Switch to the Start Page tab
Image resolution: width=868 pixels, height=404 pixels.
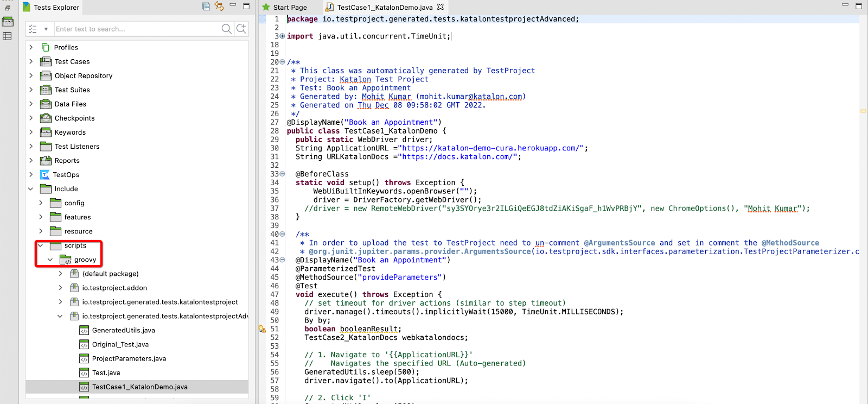(290, 7)
